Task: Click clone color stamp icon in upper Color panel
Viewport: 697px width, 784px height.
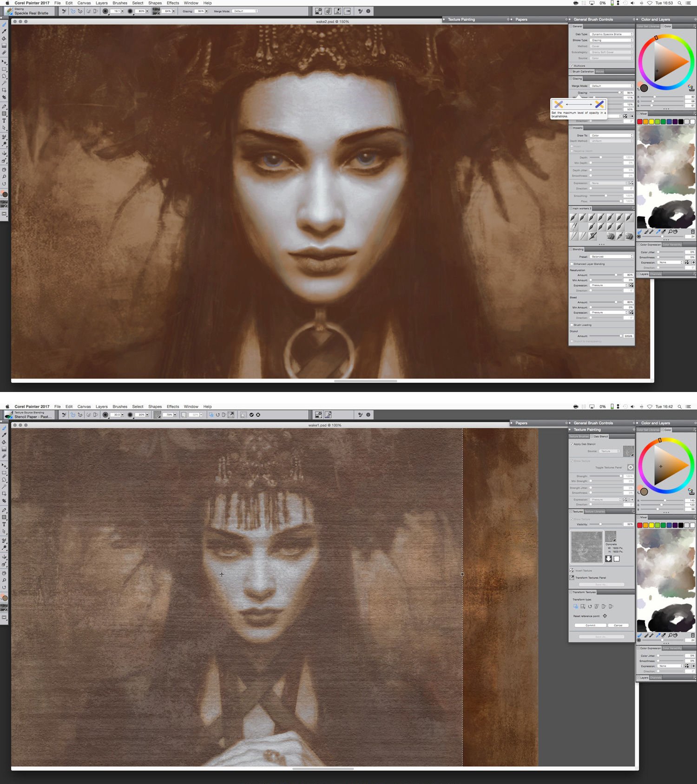Action: point(691,88)
